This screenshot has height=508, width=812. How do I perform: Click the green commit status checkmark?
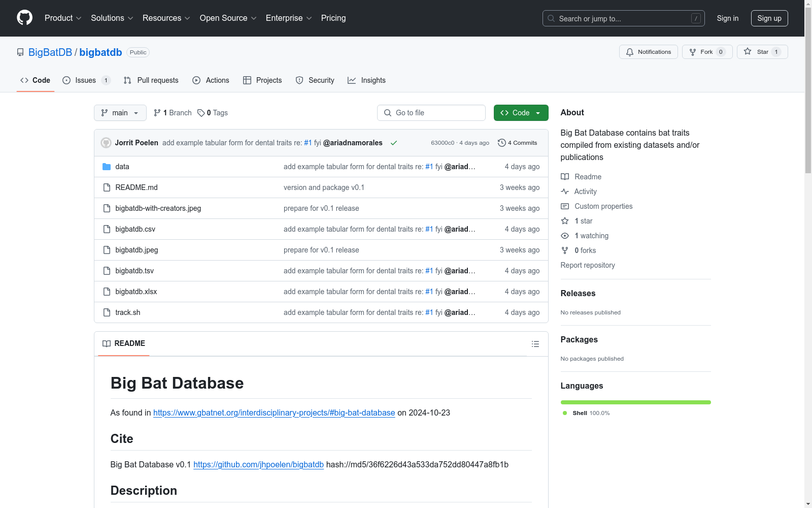pyautogui.click(x=394, y=143)
